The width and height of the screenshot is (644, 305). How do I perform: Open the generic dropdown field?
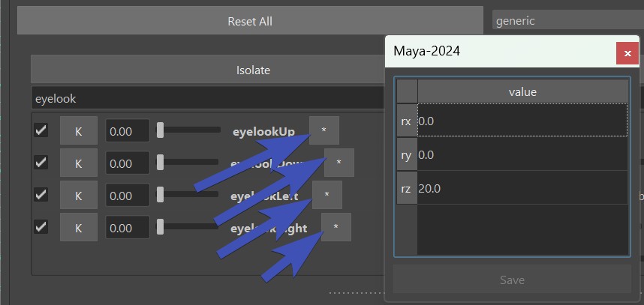(567, 20)
